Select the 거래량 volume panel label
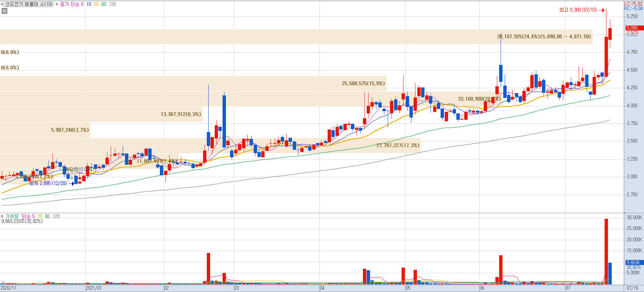The image size is (644, 292). click(x=12, y=216)
